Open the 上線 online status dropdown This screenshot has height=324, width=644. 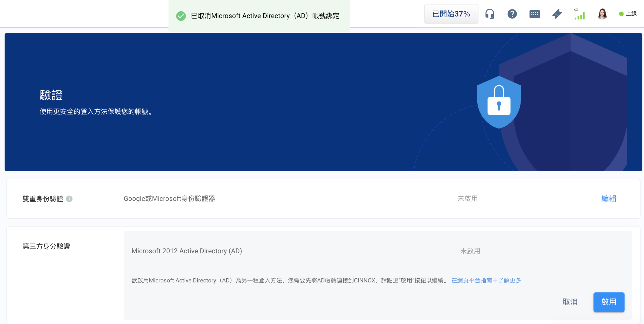[628, 14]
